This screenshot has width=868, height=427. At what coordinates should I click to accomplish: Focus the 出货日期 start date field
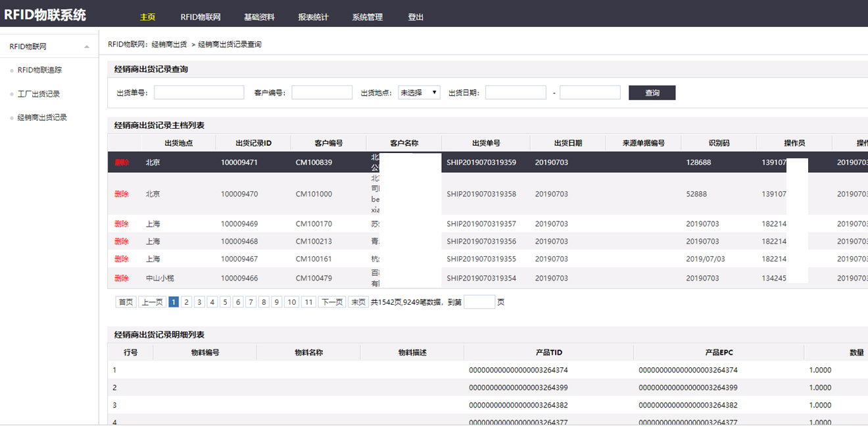click(516, 93)
